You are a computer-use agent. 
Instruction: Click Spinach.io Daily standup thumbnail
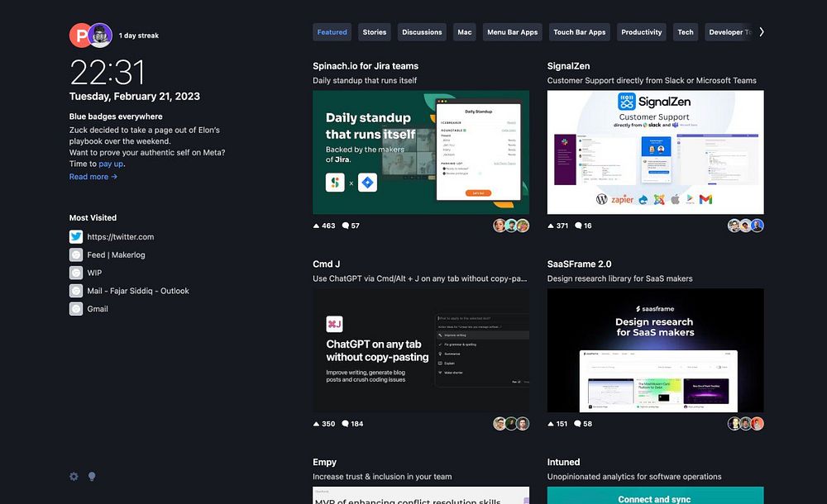421,152
